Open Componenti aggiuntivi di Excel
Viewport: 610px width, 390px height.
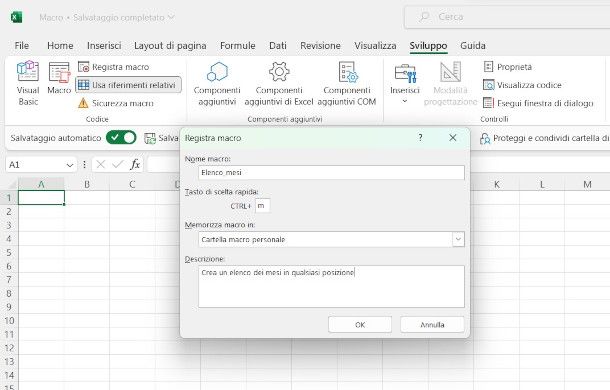(x=279, y=84)
